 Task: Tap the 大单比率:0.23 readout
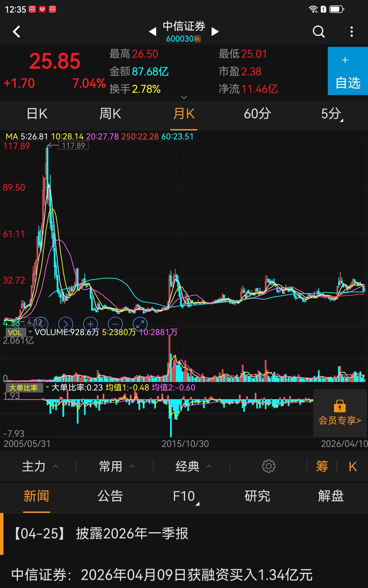click(x=77, y=388)
